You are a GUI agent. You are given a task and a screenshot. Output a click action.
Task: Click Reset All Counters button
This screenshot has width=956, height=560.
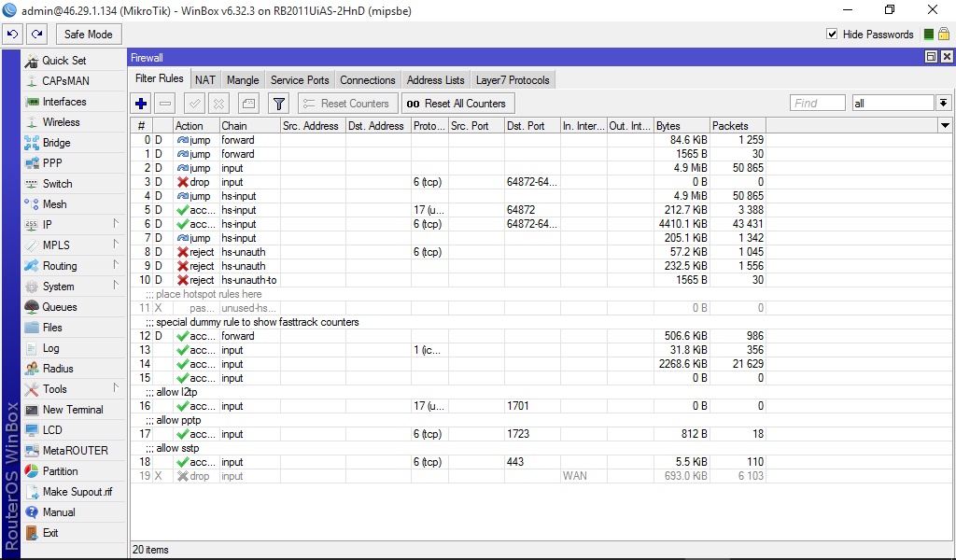(x=457, y=104)
